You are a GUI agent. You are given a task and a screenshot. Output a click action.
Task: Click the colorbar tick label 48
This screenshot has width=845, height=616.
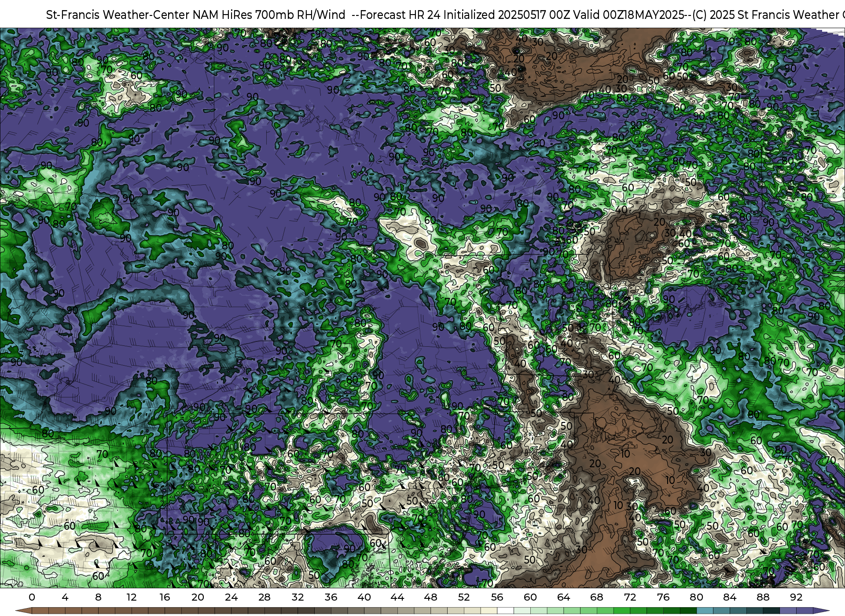pyautogui.click(x=430, y=597)
